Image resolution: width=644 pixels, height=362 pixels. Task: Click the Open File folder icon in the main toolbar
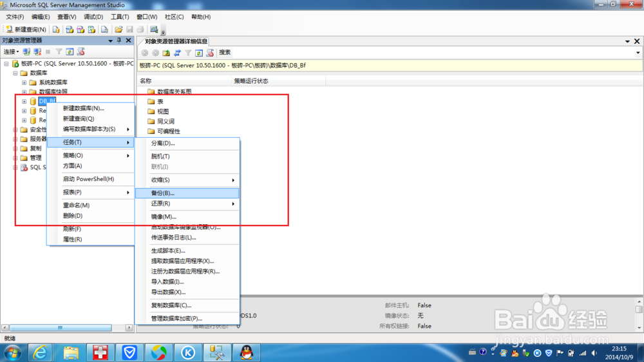point(118,29)
